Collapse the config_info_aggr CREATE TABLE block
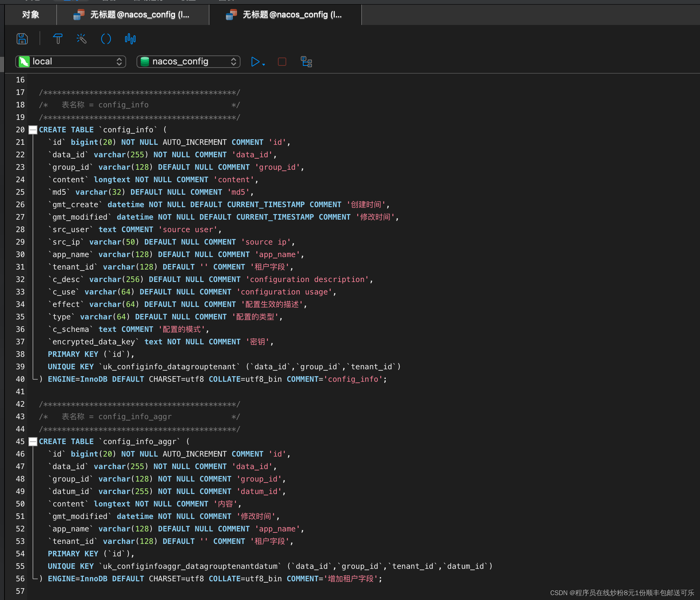Viewport: 700px width, 600px height. point(33,442)
